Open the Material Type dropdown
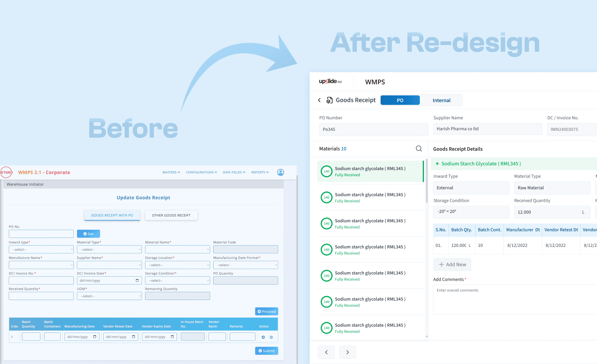Screen dimensions: 597x364 pyautogui.click(x=109, y=249)
